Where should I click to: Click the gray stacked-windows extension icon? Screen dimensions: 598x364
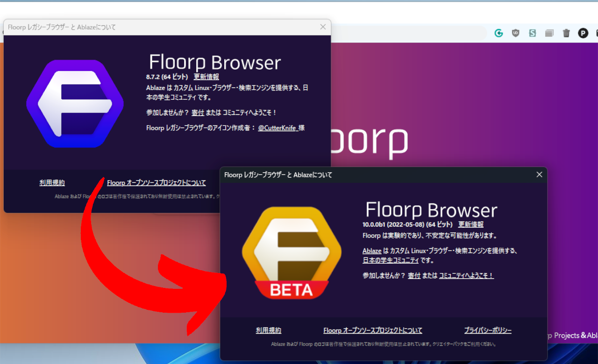click(549, 33)
